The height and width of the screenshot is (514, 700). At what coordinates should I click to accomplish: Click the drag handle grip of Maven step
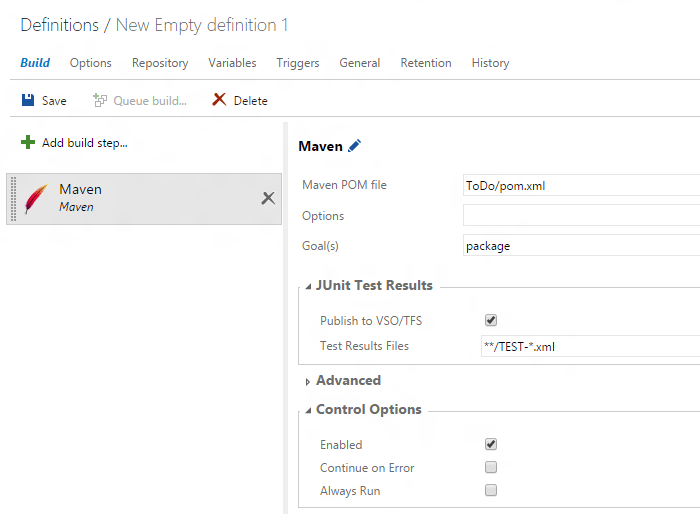coord(13,199)
